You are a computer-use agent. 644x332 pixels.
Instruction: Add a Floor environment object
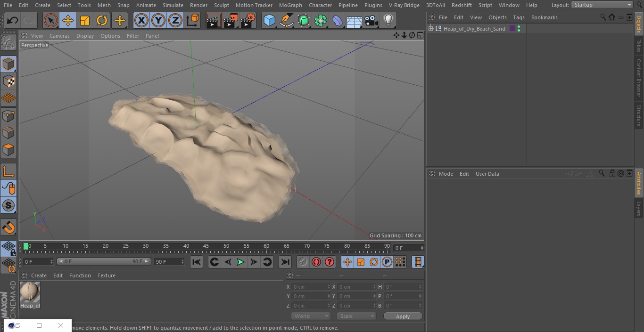[x=355, y=20]
